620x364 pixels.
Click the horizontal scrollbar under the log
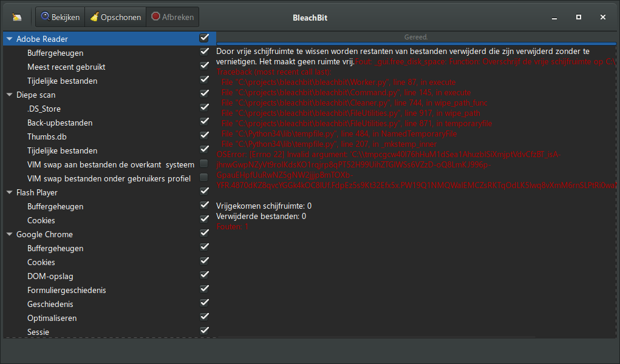point(376,337)
